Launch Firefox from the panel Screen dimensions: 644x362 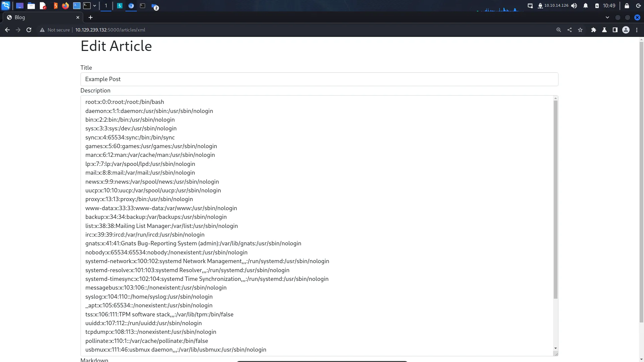pyautogui.click(x=65, y=6)
